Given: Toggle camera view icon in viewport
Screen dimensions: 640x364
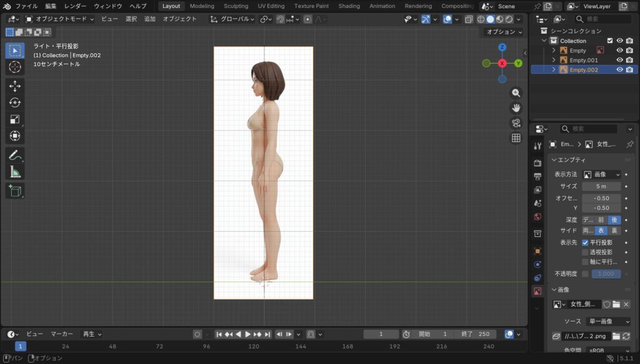Looking at the screenshot, I should point(516,123).
